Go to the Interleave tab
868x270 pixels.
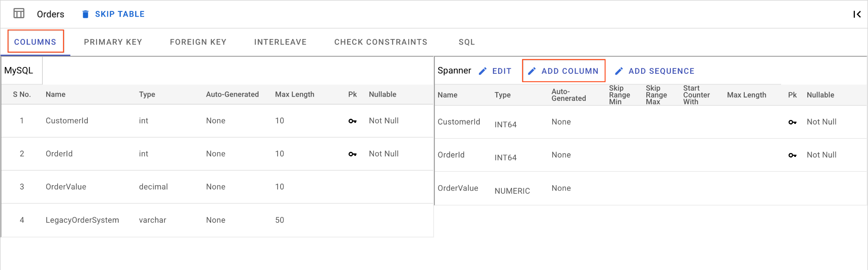point(280,42)
